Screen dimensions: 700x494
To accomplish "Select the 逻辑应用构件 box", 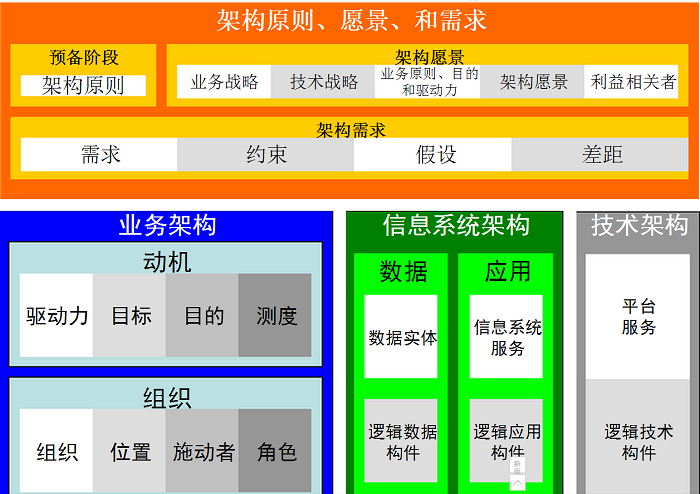I will point(506,440).
